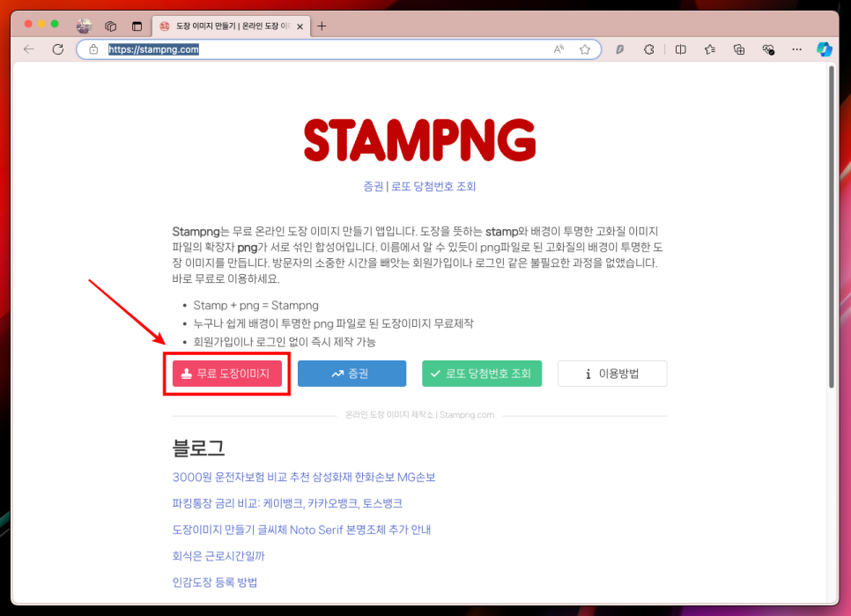Viewport: 851px width, 616px height.
Task: Select the 도장 이미지 만들기 tab
Action: pos(231,26)
